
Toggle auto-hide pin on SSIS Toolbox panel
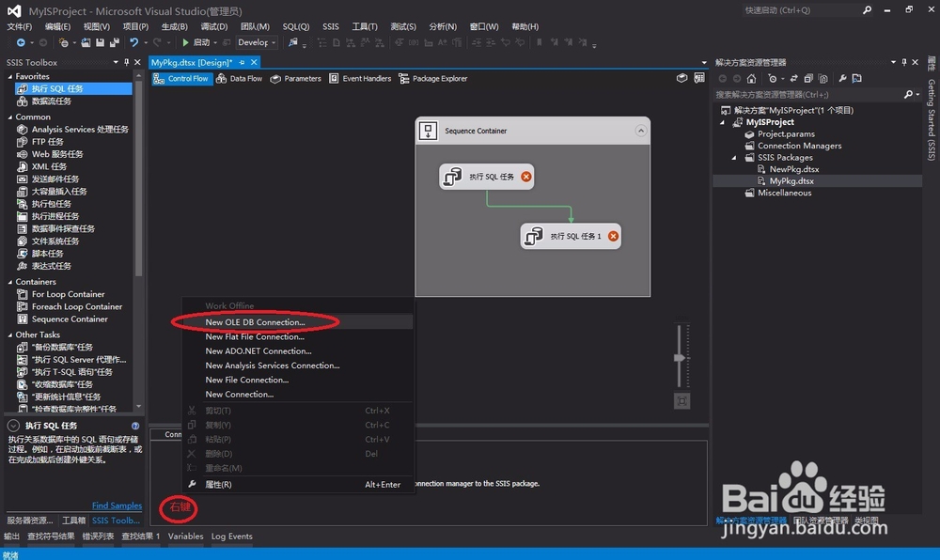[x=127, y=62]
